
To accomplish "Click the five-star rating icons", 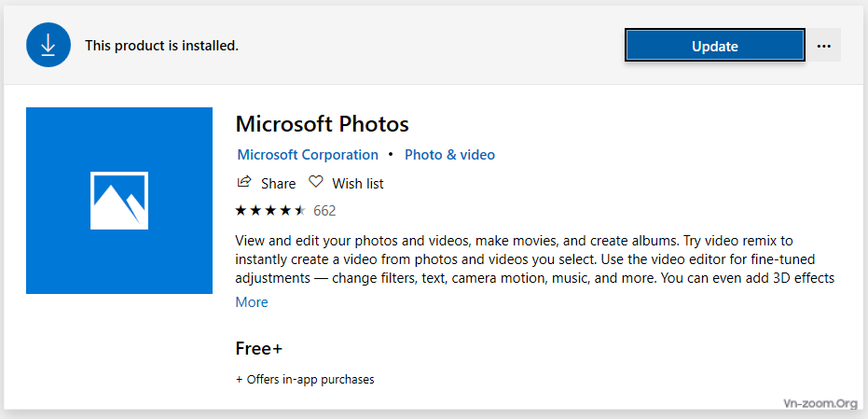I will pos(270,211).
